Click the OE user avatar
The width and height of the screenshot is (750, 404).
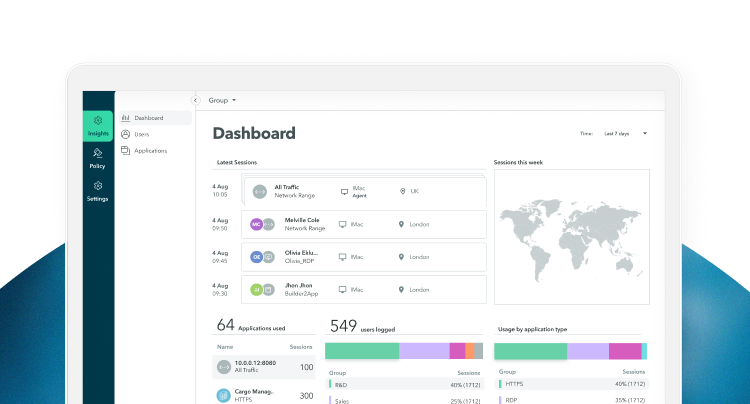coord(256,257)
